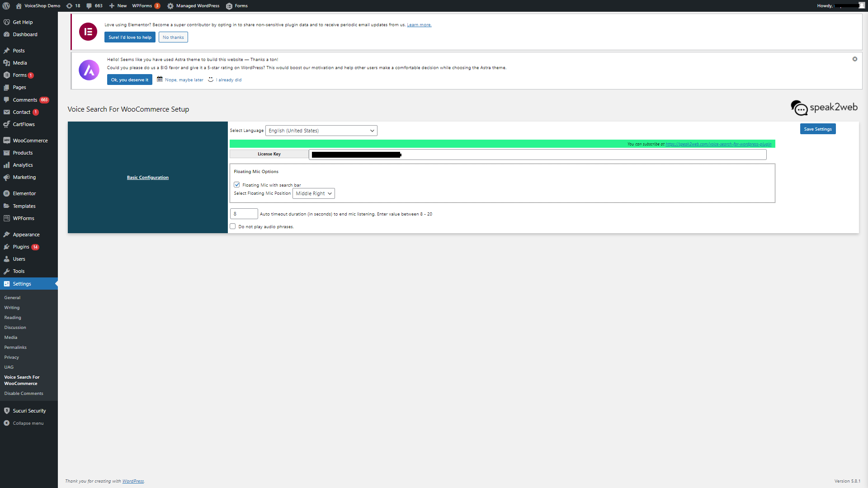Open Media library from main sidebar
This screenshot has height=488, width=868.
(x=29, y=63)
